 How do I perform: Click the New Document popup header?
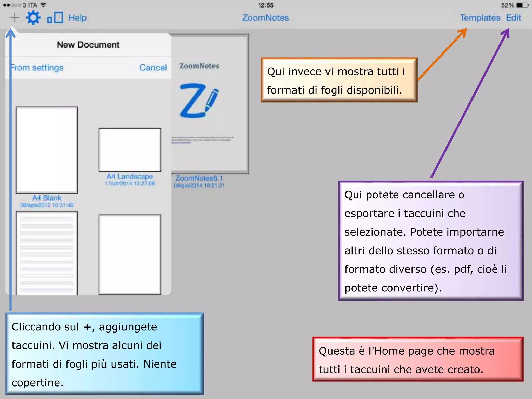(x=88, y=45)
